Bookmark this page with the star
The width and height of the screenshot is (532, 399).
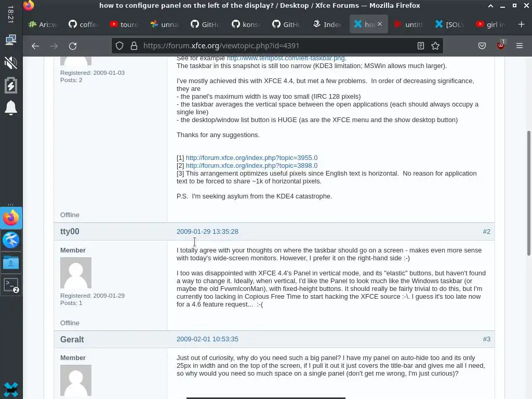click(435, 46)
